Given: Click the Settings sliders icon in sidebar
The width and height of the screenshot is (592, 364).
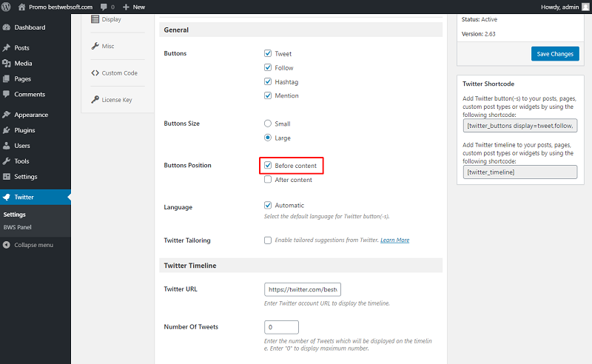Looking at the screenshot, I should [7, 176].
